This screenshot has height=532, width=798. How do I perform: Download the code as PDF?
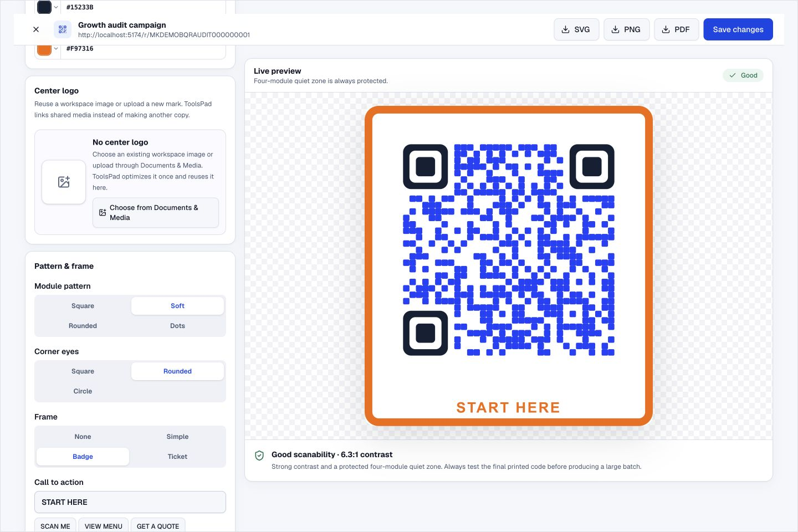coord(676,29)
